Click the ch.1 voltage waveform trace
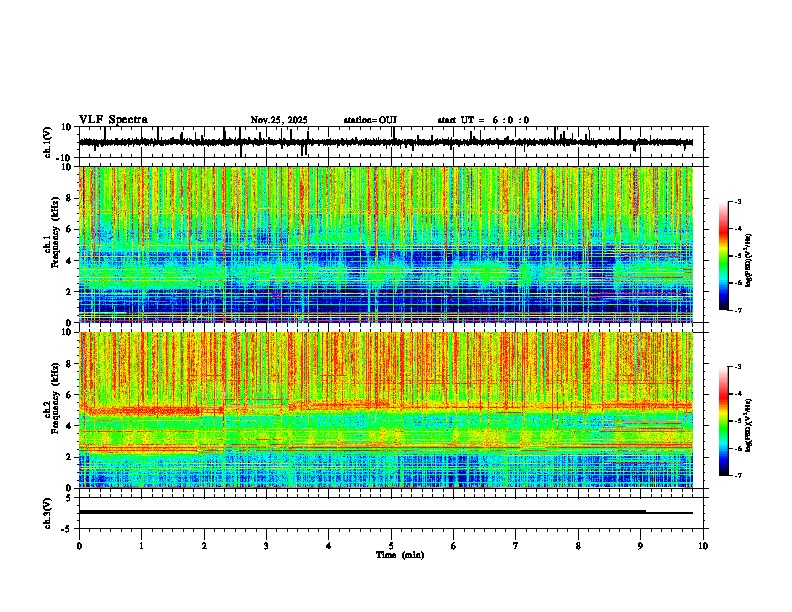 385,142
